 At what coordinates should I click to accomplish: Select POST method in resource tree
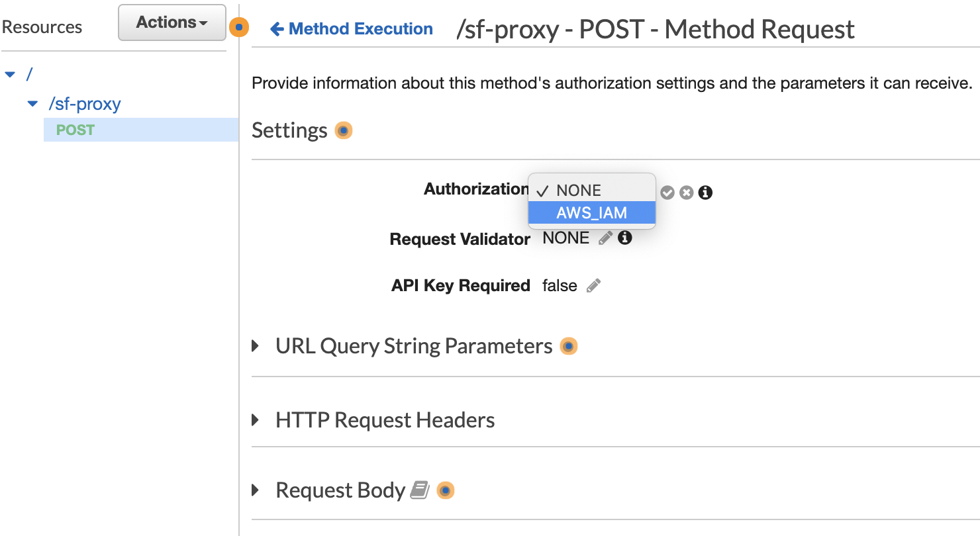click(x=75, y=130)
